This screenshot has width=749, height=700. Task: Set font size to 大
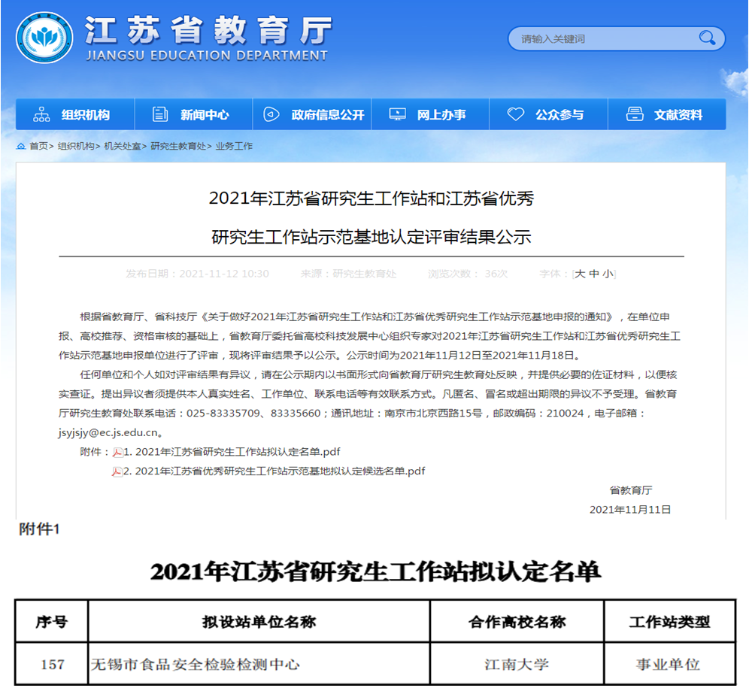coord(580,274)
